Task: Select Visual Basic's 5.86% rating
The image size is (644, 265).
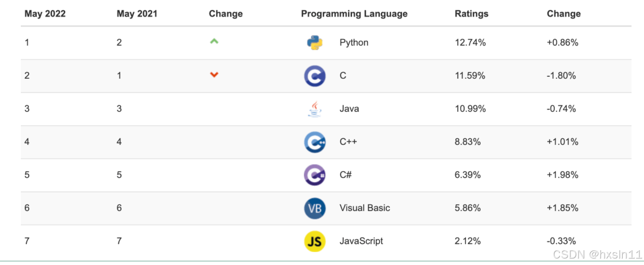Action: pyautogui.click(x=468, y=208)
